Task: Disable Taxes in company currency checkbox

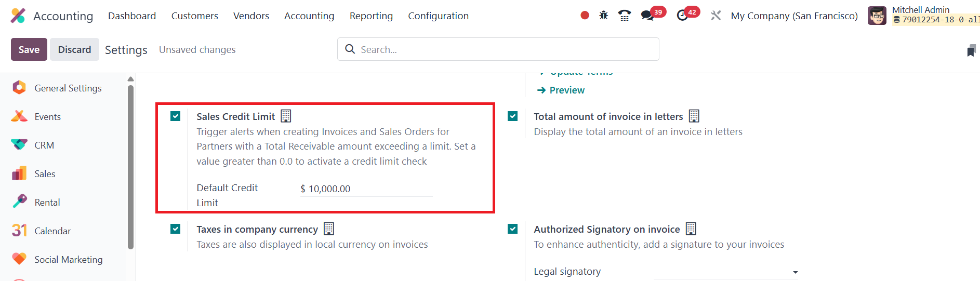Action: 176,229
